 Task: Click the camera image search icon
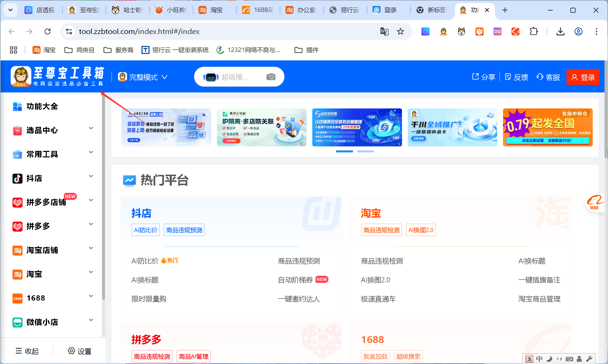[271, 77]
